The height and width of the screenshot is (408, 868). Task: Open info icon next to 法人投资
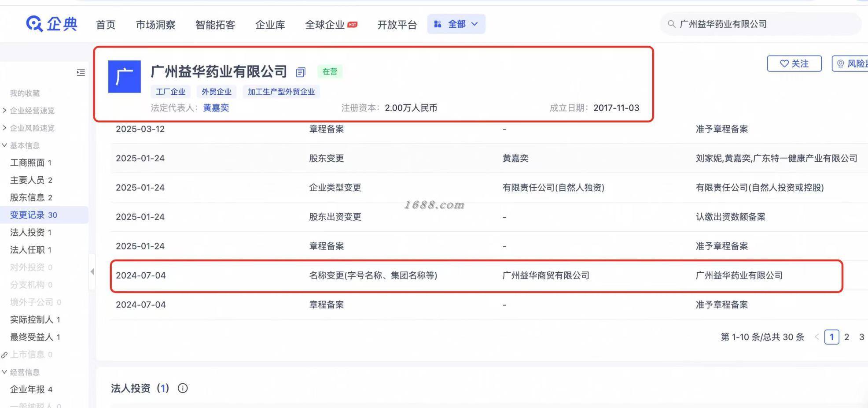[183, 388]
